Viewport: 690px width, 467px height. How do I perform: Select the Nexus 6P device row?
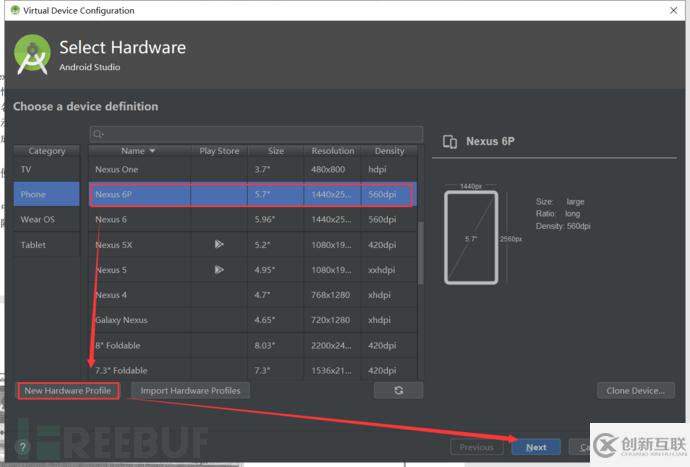[x=253, y=194]
